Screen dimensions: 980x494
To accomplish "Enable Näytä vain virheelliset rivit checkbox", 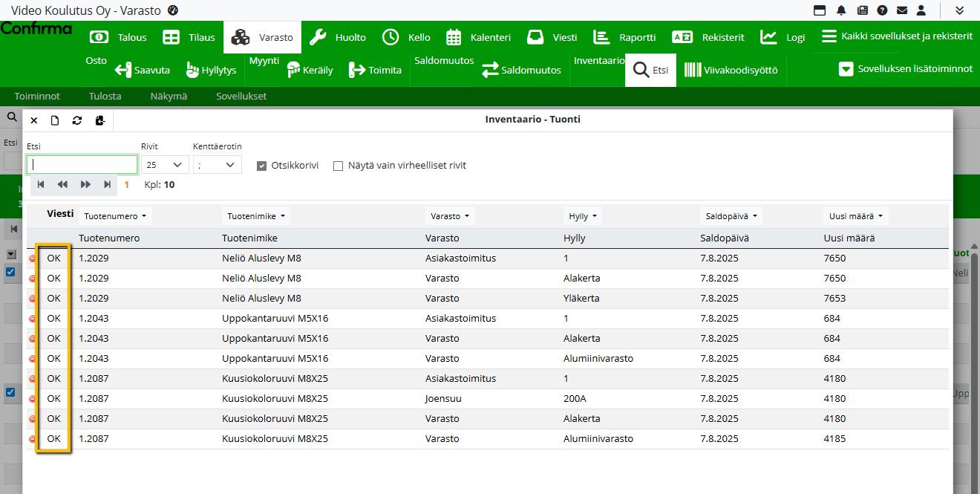I will [339, 166].
